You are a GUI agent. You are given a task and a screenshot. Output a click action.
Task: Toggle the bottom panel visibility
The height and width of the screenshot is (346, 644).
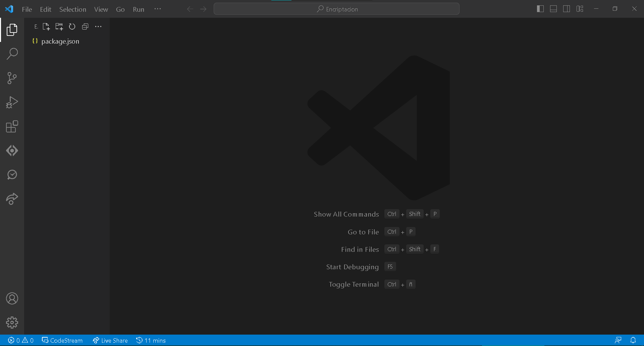point(553,9)
